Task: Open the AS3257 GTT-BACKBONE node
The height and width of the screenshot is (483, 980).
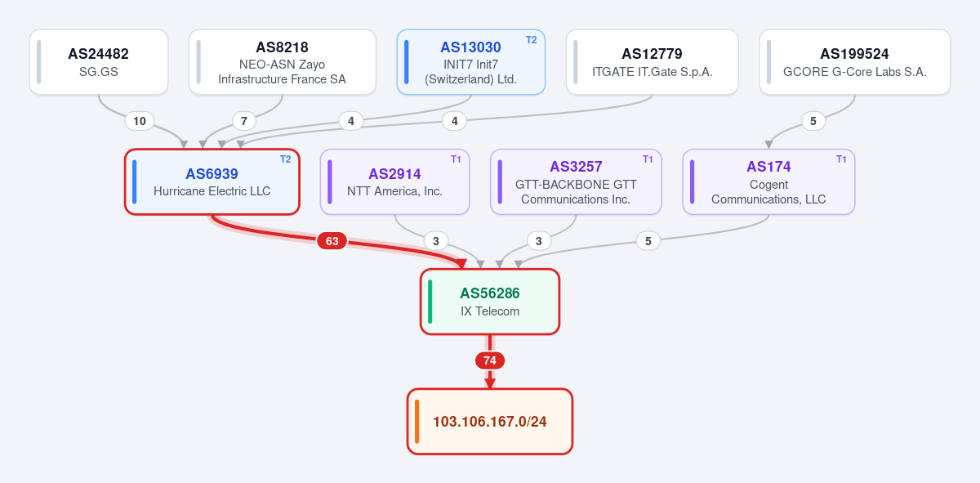Action: 577,182
